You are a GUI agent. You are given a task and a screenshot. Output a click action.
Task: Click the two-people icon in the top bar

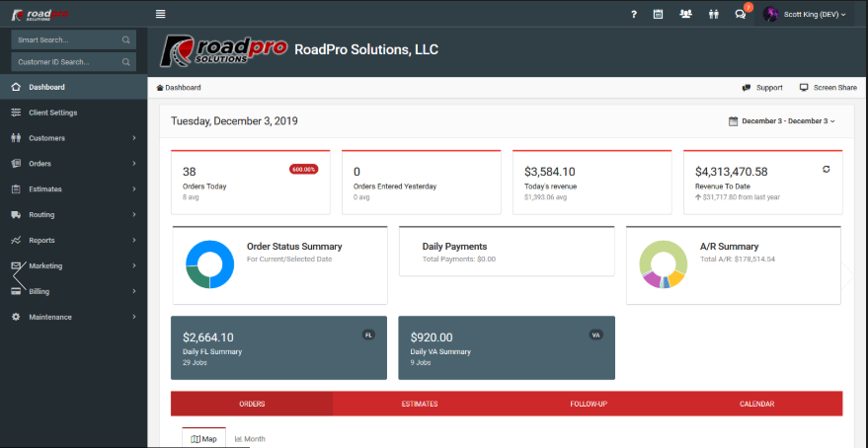pyautogui.click(x=714, y=15)
